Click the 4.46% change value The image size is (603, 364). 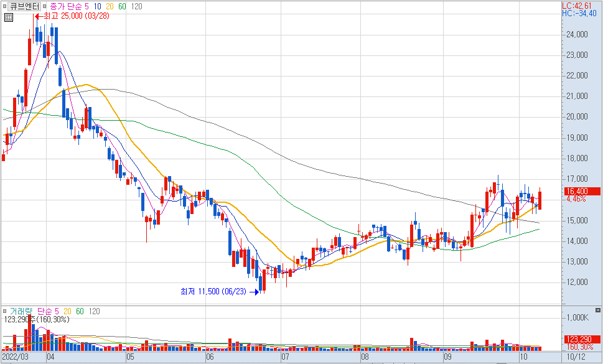pos(576,199)
